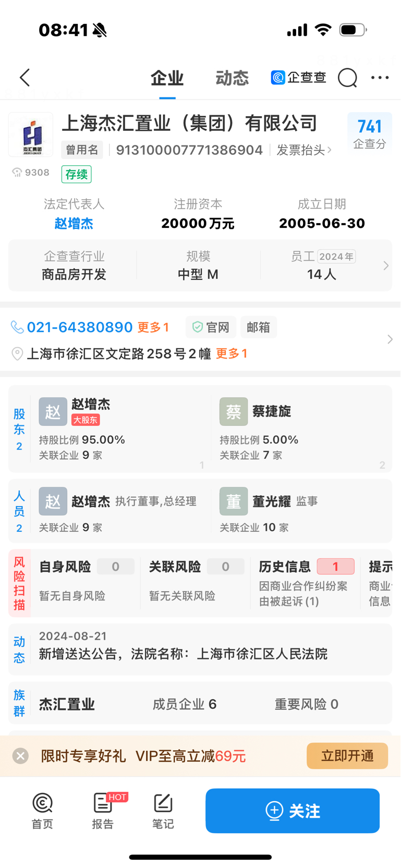Image resolution: width=401 pixels, height=868 pixels.
Task: Call phone number 021-64380890
Action: [80, 327]
